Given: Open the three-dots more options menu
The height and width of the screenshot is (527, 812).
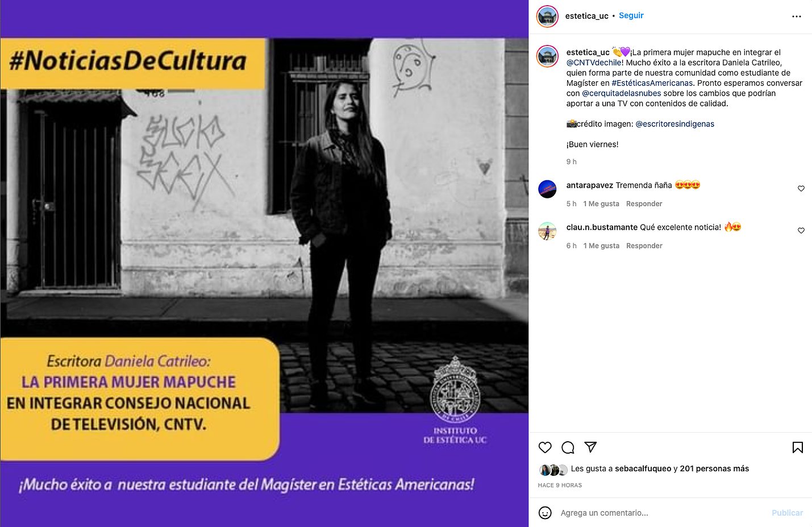Looking at the screenshot, I should coord(797,16).
